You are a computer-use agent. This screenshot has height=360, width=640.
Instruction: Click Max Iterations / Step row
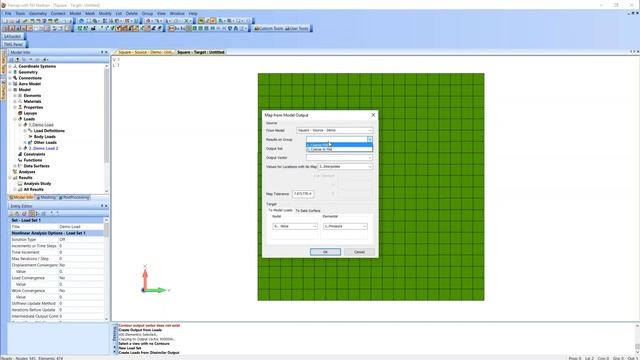click(x=57, y=259)
